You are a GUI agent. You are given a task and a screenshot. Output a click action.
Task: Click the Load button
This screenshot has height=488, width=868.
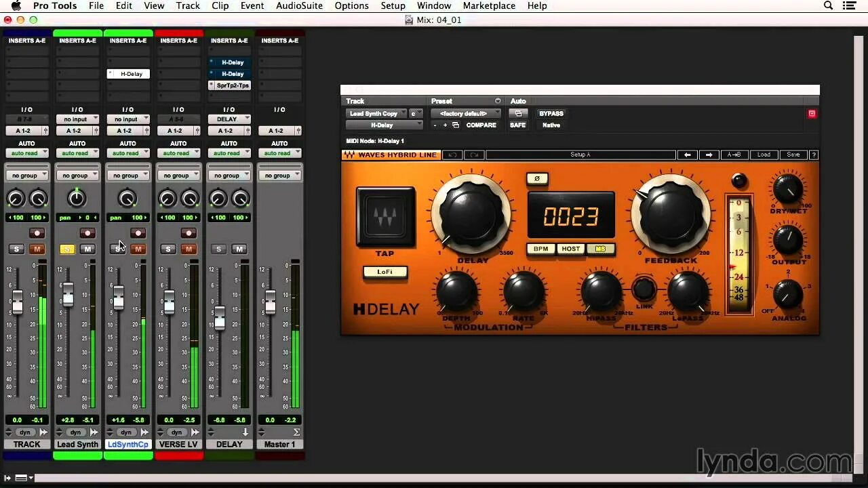pos(764,155)
